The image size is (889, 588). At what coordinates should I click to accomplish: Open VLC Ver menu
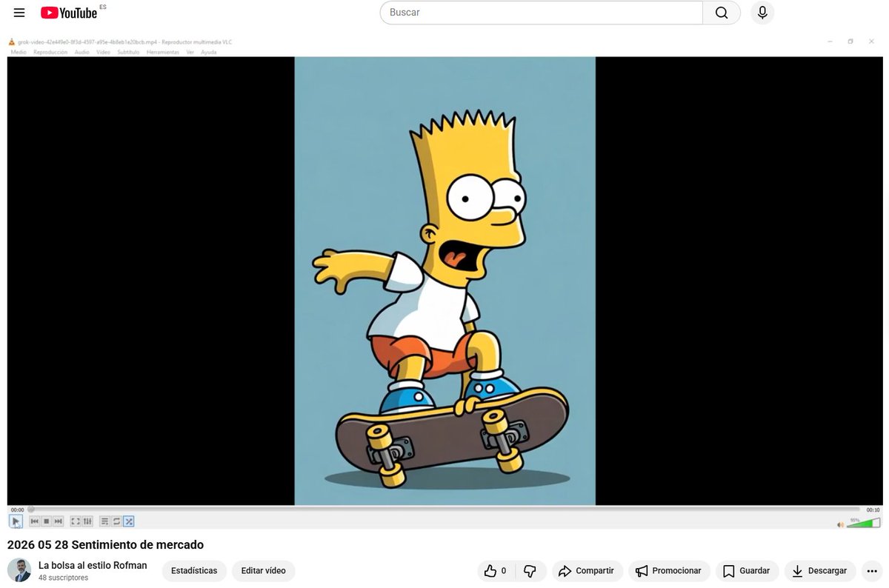190,52
